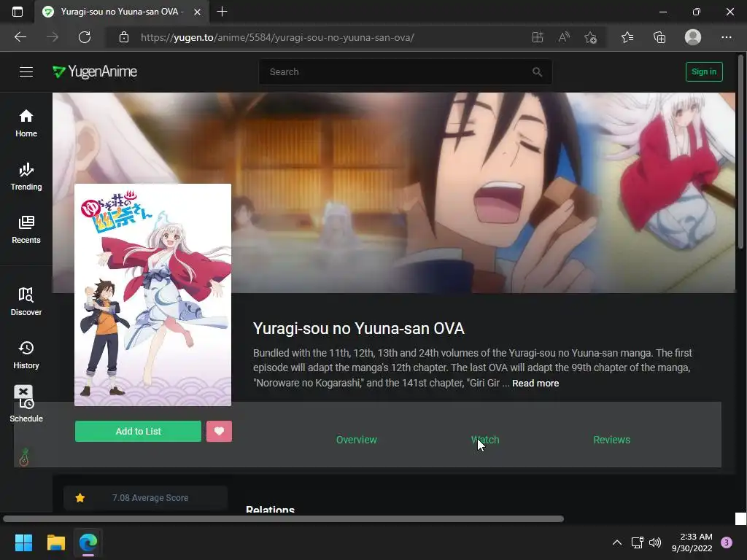Close the Yuragi-sou no Yuuna-san tab
Image resolution: width=747 pixels, height=560 pixels.
click(x=197, y=12)
